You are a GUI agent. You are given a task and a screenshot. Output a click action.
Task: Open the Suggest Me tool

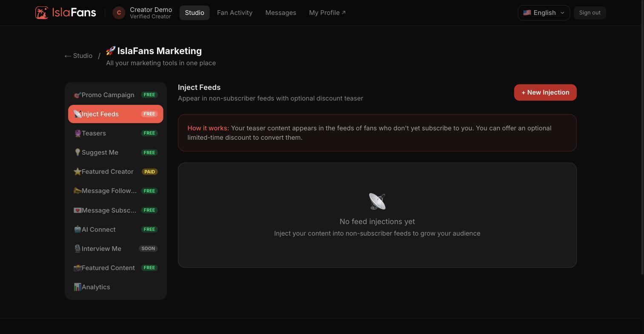116,153
